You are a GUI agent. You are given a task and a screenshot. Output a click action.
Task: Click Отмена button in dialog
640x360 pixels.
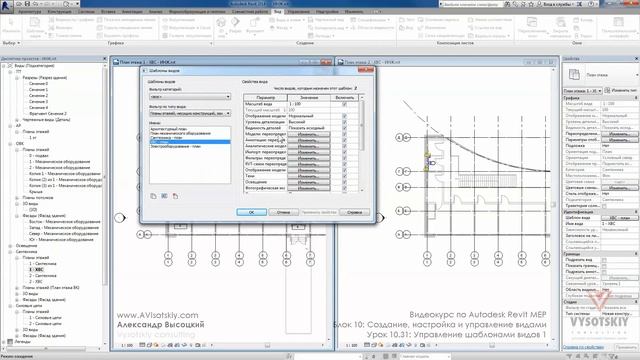[x=283, y=212]
